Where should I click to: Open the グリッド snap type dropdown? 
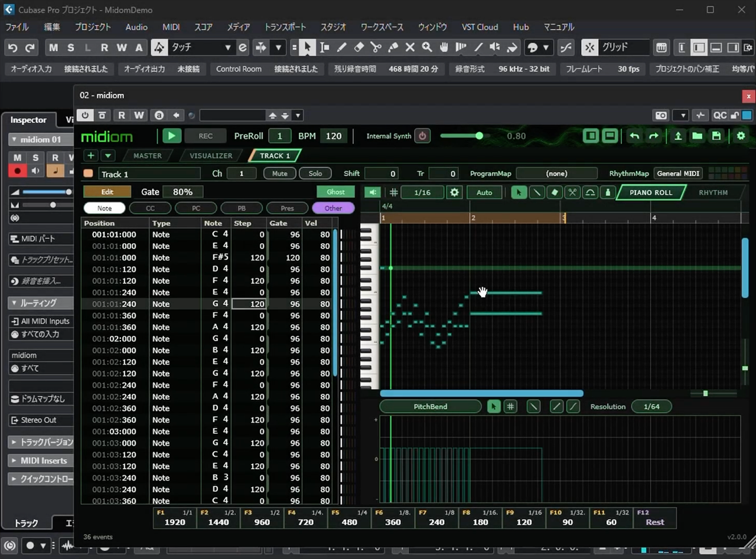pos(624,48)
